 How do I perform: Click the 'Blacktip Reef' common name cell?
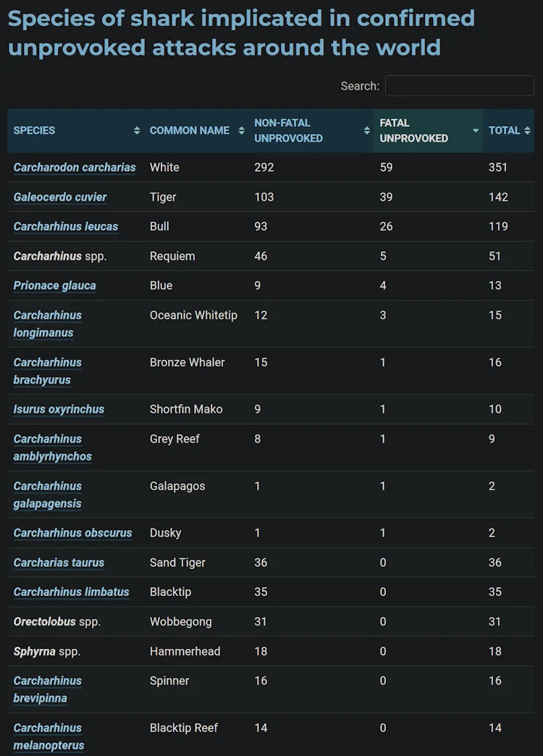click(184, 728)
